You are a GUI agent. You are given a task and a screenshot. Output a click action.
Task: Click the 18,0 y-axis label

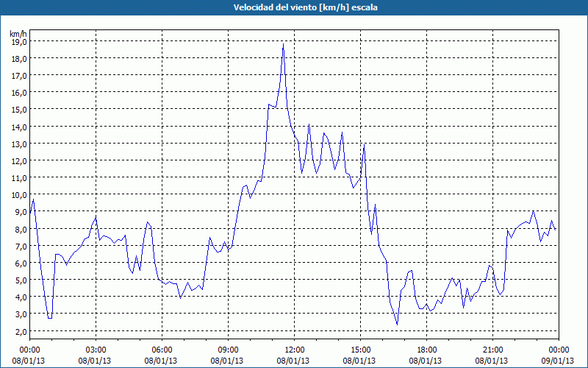19,58
